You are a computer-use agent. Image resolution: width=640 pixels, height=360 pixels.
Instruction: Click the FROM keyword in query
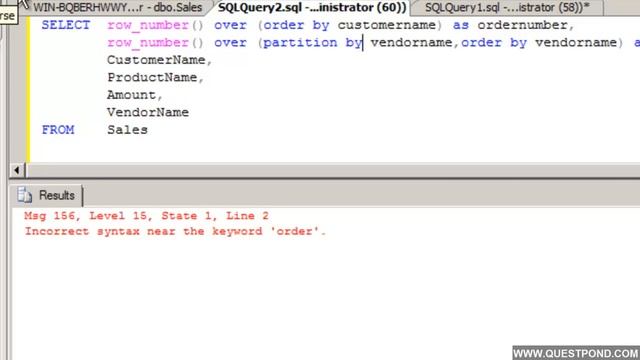point(58,130)
